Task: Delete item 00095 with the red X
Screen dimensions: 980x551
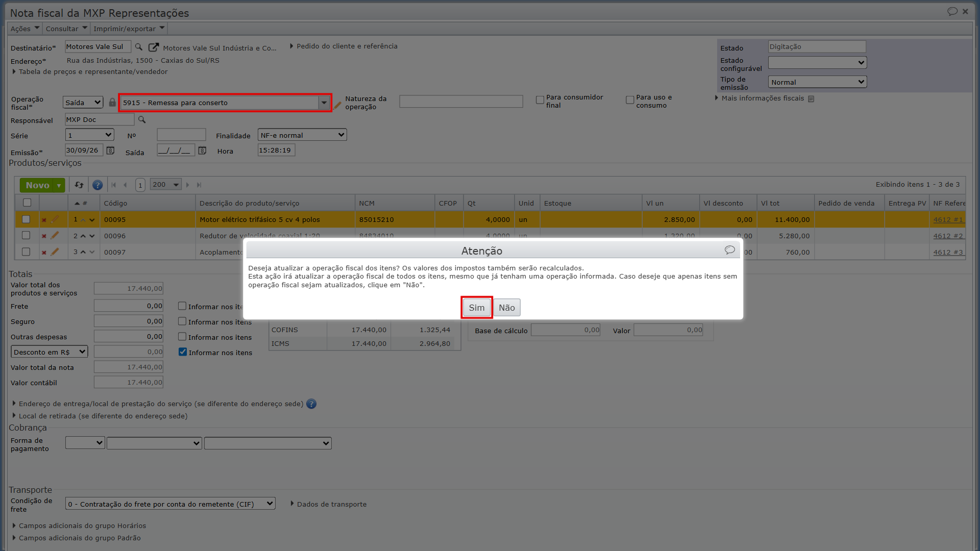Action: 44,220
